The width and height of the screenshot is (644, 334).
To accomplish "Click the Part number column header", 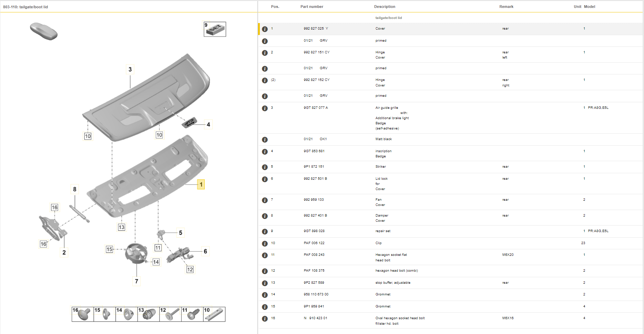I will click(x=311, y=7).
